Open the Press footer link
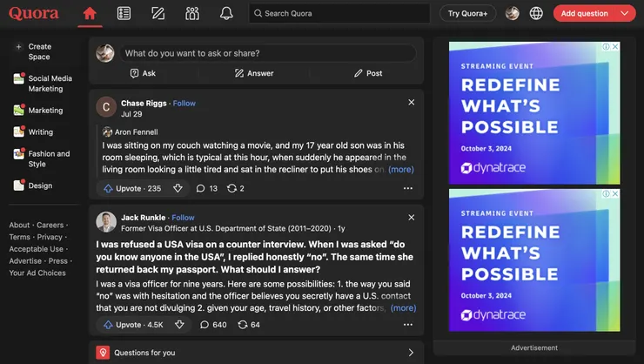The width and height of the screenshot is (644, 364). 58,261
